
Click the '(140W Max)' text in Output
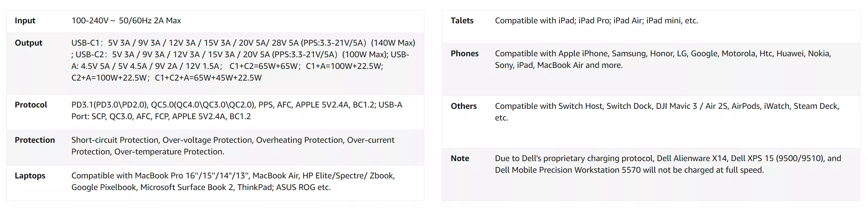tap(393, 43)
